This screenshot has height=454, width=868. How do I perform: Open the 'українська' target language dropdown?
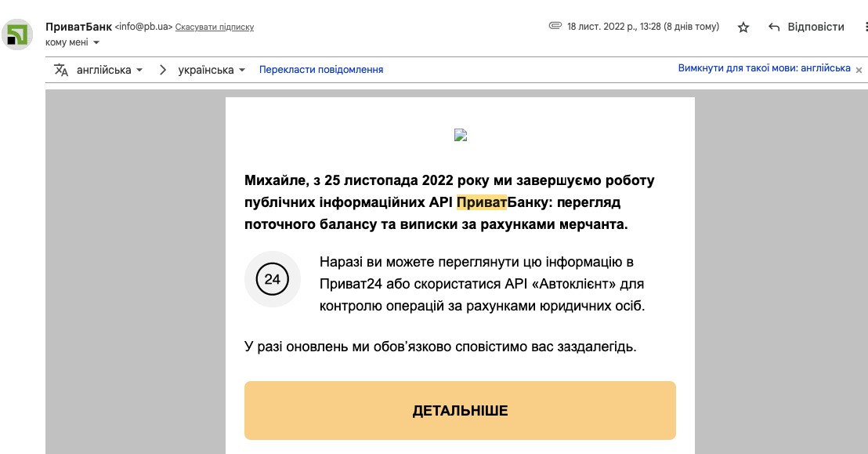pyautogui.click(x=212, y=70)
